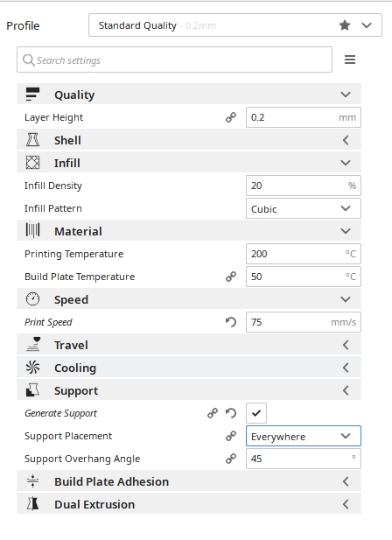Viewport: 392px width, 540px height.
Task: Click the Travel section header label
Action: [x=71, y=345]
